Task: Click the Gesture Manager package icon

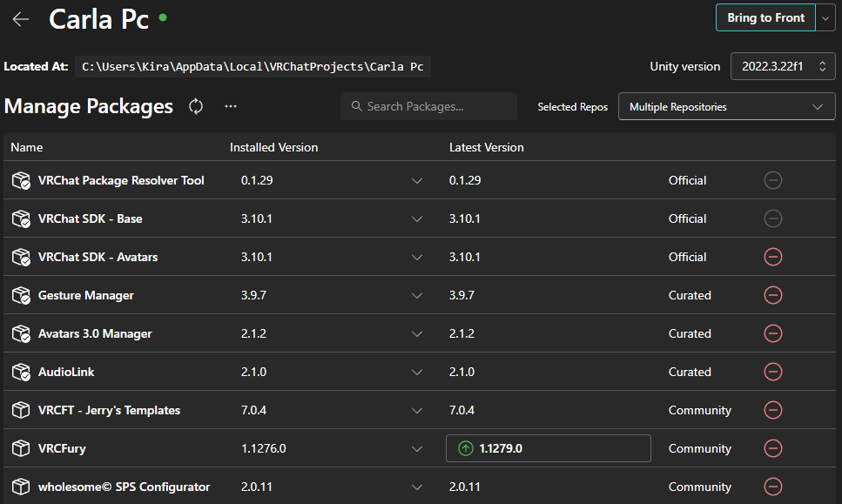Action: point(22,295)
